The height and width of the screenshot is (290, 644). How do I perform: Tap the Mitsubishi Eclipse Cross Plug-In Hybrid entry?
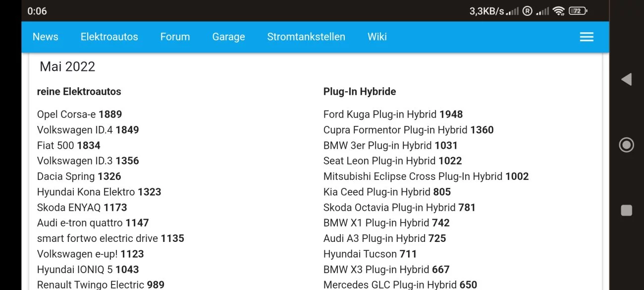(x=426, y=176)
